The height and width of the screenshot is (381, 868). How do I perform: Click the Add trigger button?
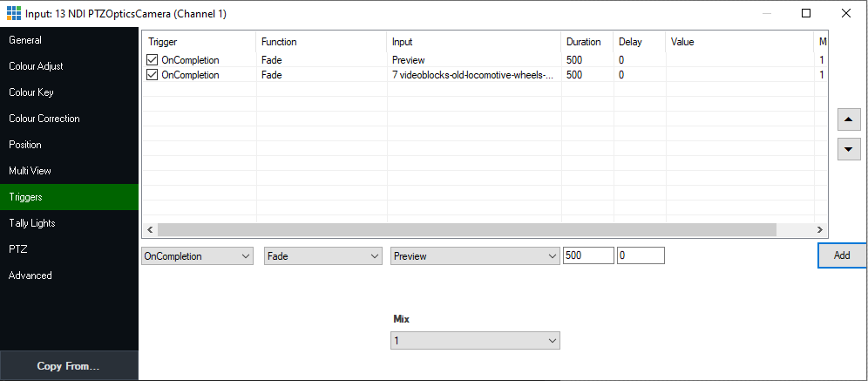(842, 255)
